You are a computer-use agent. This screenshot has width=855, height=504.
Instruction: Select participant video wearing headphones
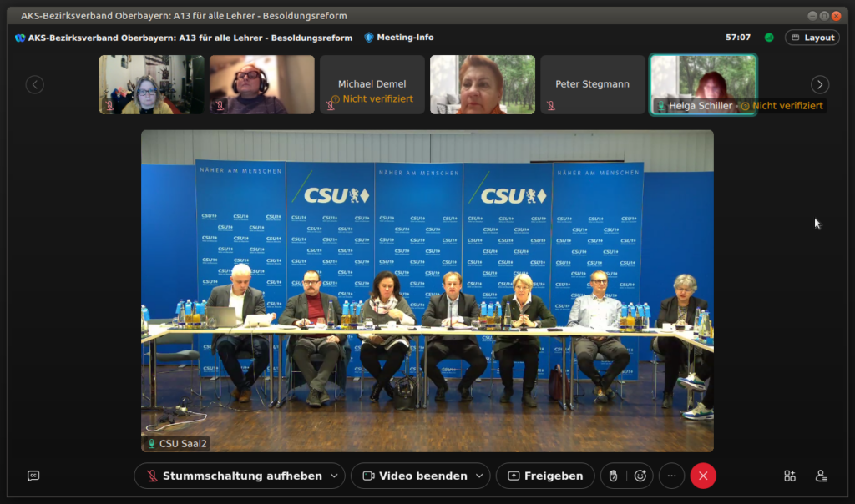(x=262, y=84)
